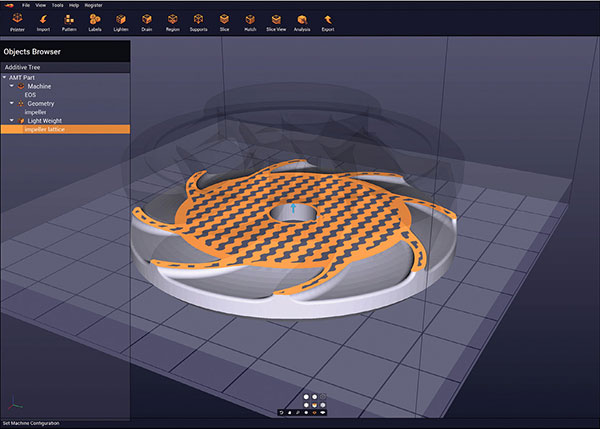Select the Drain tool
The width and height of the screenshot is (600, 429).
(x=147, y=22)
